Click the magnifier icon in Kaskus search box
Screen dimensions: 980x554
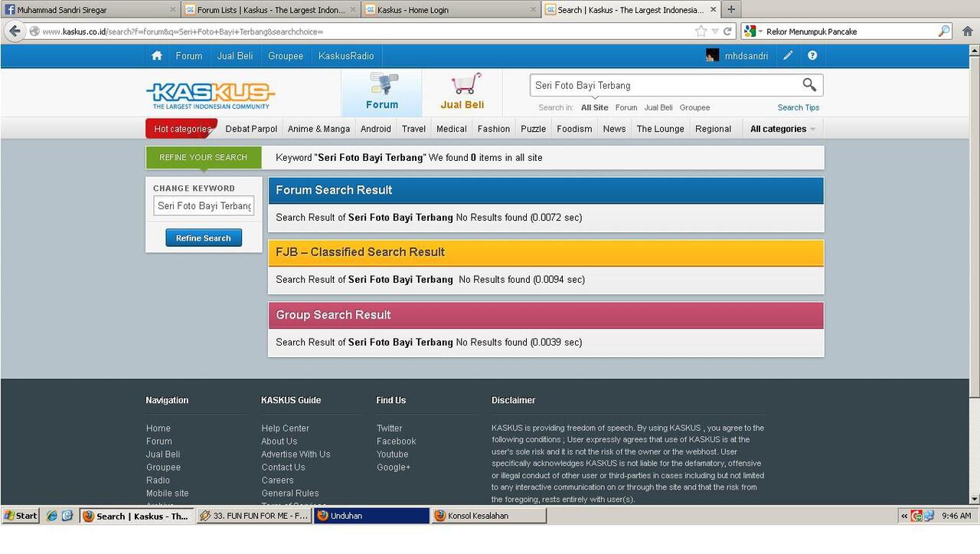[x=809, y=85]
